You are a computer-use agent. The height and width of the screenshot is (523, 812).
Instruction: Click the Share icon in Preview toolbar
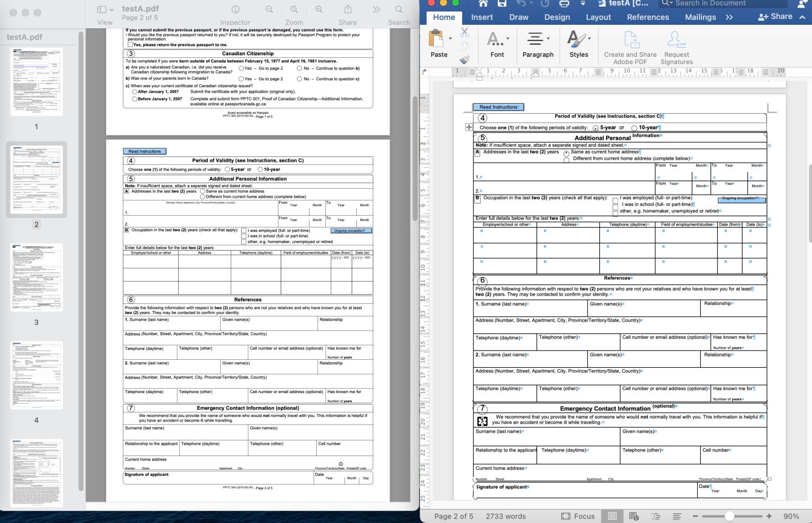348,10
